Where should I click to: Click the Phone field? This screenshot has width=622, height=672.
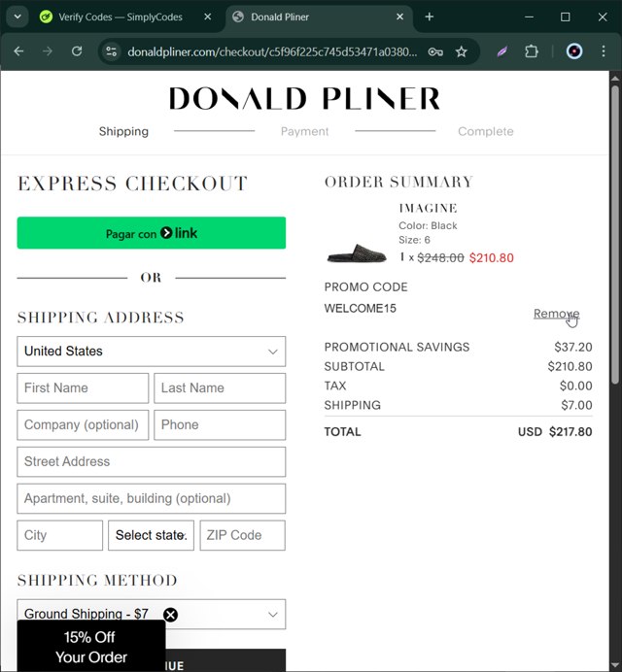pyautogui.click(x=220, y=425)
